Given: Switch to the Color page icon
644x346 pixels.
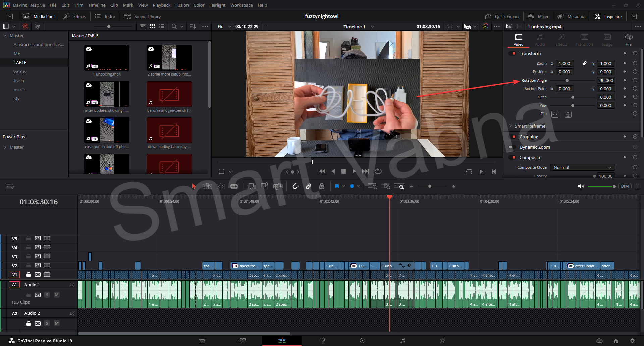Looking at the screenshot, I should pos(362,341).
